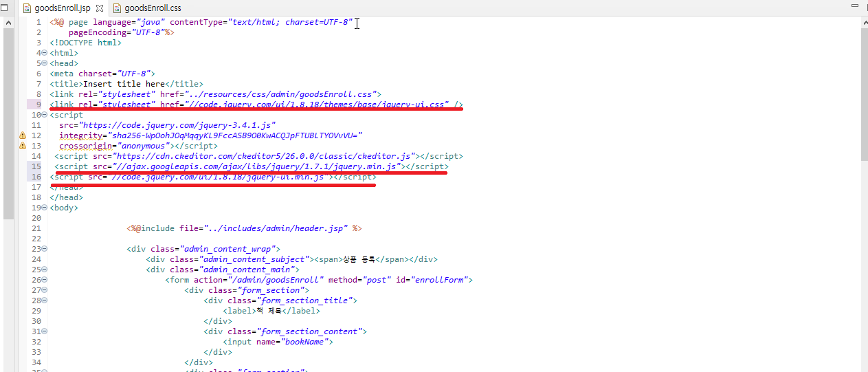Click the form action="/admin/goodsEnroll" line
Image resolution: width=868 pixels, height=372 pixels.
pyautogui.click(x=319, y=280)
